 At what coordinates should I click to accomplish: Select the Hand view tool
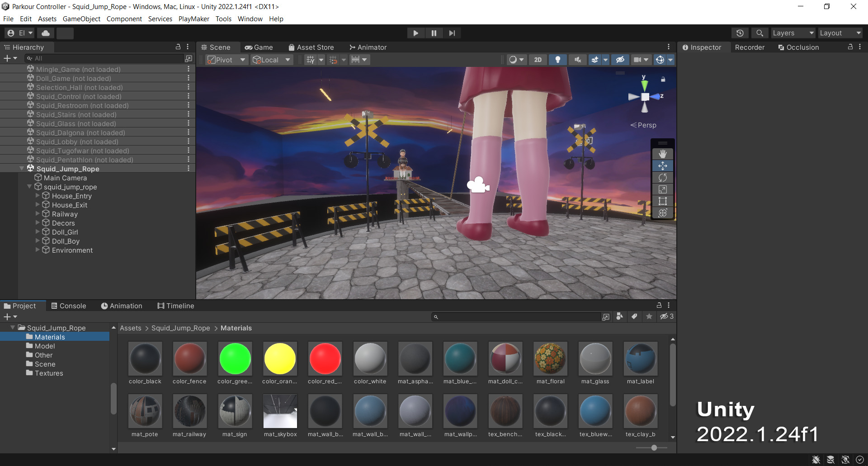point(663,154)
